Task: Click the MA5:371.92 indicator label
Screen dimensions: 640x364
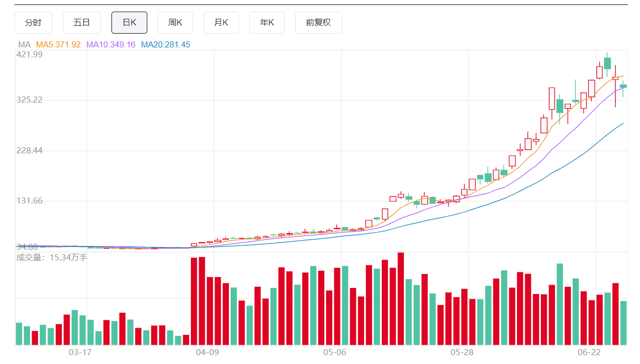Action: [58, 45]
